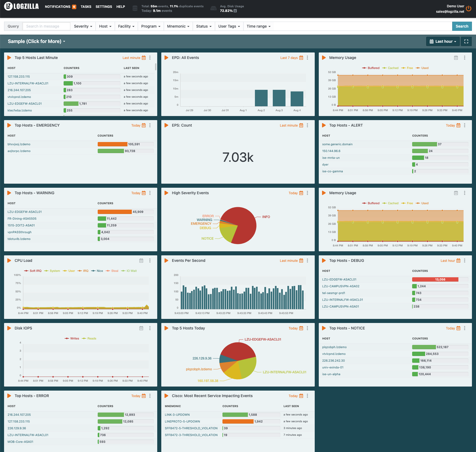476x452 pixels.
Task: Open the Last hour time selector
Action: pyautogui.click(x=443, y=41)
